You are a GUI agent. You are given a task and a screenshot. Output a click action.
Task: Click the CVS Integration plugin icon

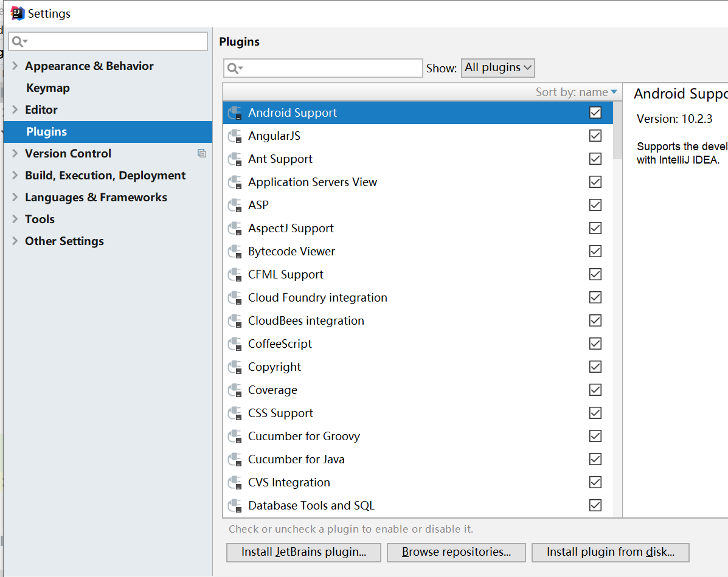pyautogui.click(x=235, y=482)
